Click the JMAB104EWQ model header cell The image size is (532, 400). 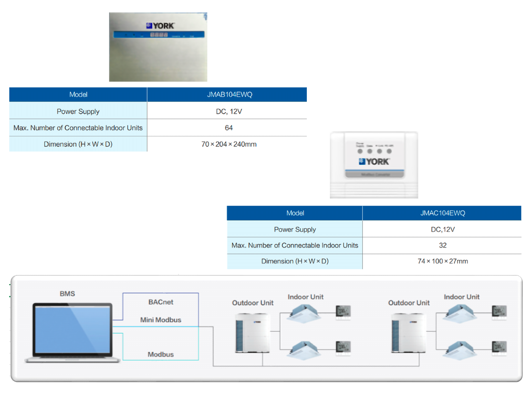[x=229, y=95]
